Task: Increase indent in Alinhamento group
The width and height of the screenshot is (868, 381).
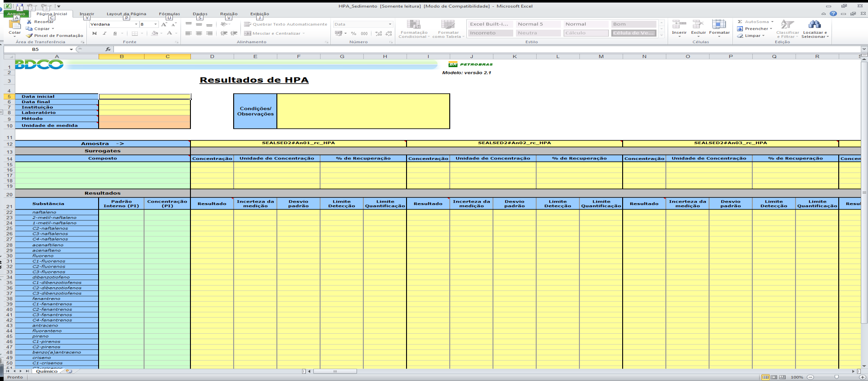Action: coord(234,33)
